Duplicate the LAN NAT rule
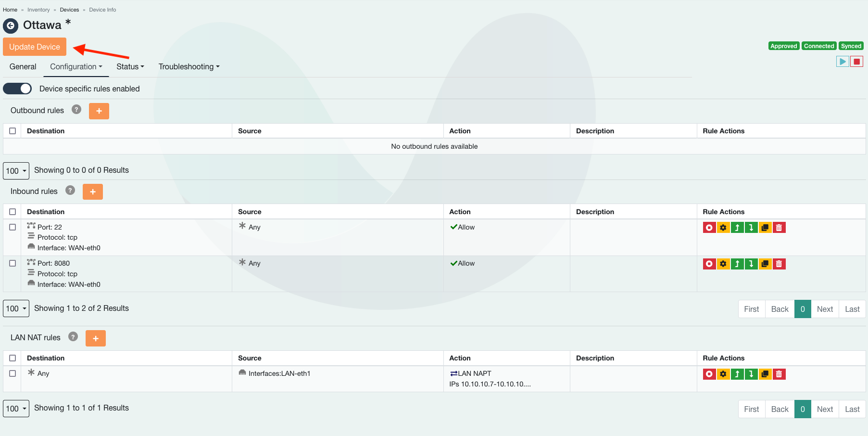 [765, 374]
